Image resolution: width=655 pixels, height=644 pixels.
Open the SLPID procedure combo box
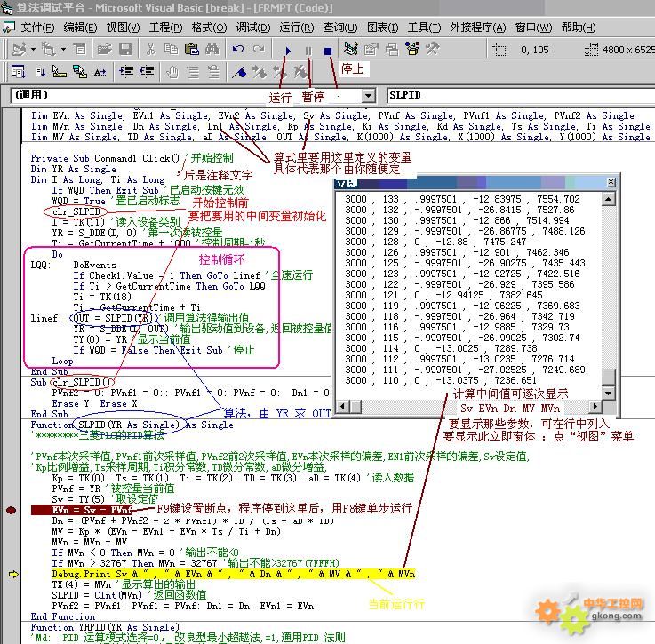point(521,95)
